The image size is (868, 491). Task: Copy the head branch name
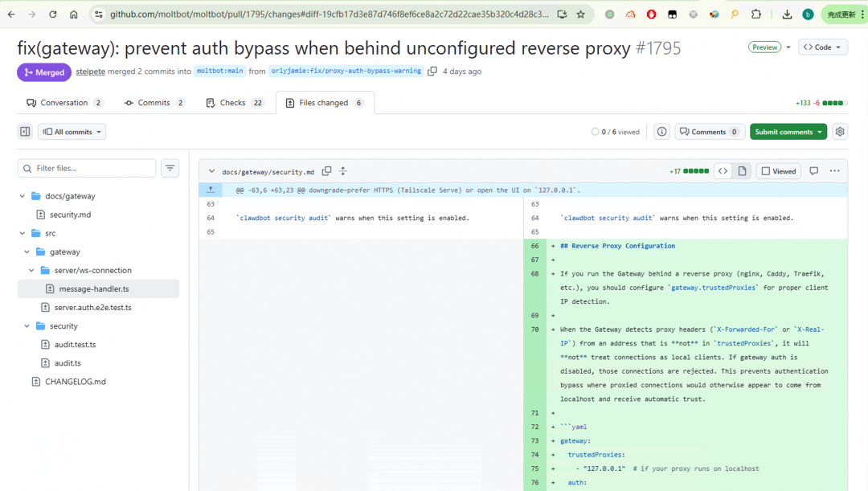coord(432,72)
